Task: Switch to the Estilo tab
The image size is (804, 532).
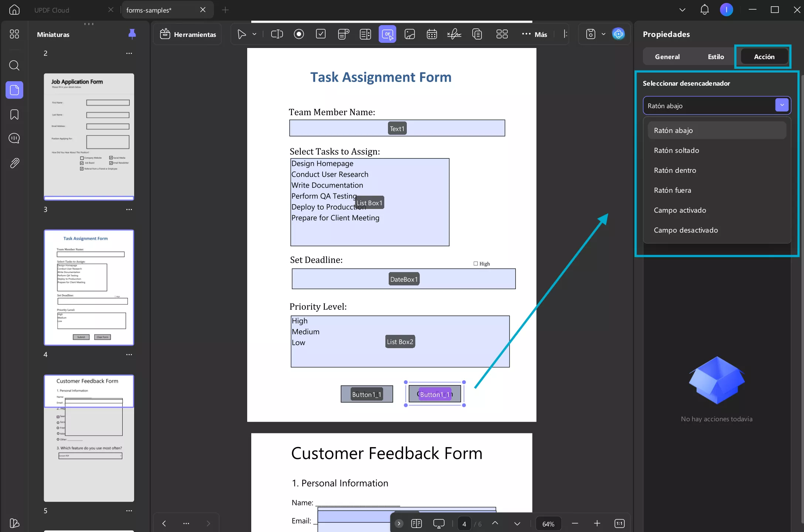Action: [716, 57]
